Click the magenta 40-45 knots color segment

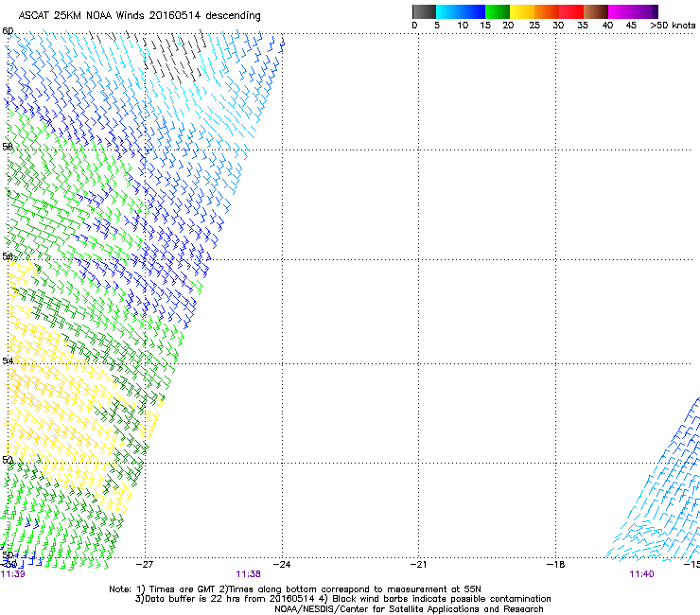621,11
